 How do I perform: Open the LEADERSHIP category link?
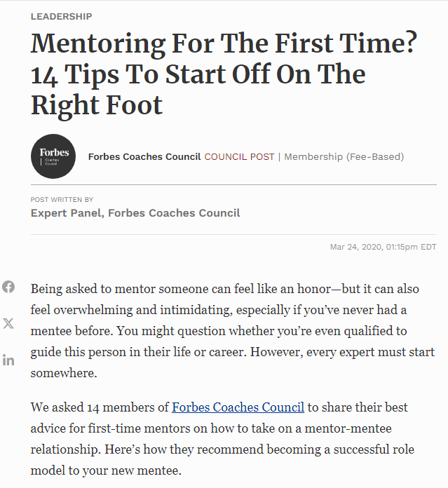coord(61,16)
